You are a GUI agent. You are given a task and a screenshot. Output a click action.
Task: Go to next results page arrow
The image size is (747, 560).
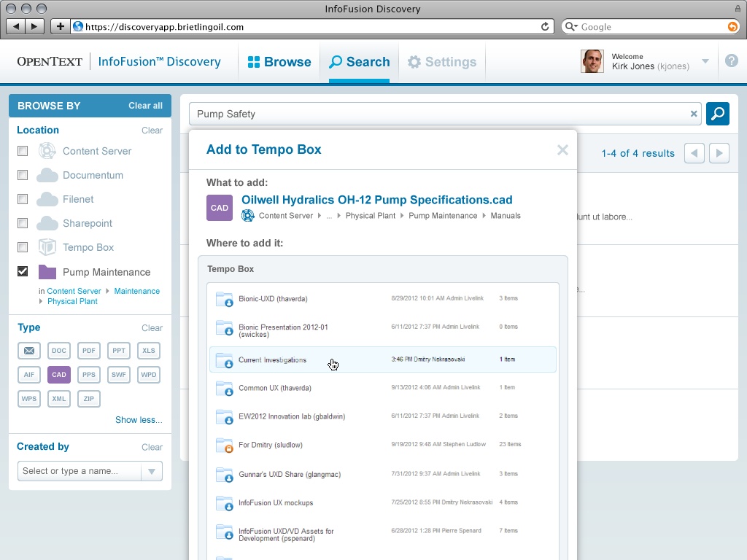719,153
